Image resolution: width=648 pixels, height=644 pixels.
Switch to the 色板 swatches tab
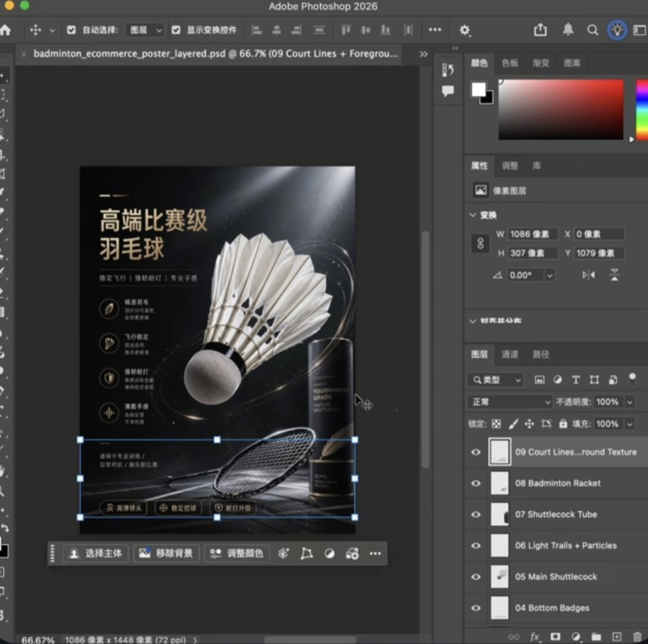tap(510, 63)
